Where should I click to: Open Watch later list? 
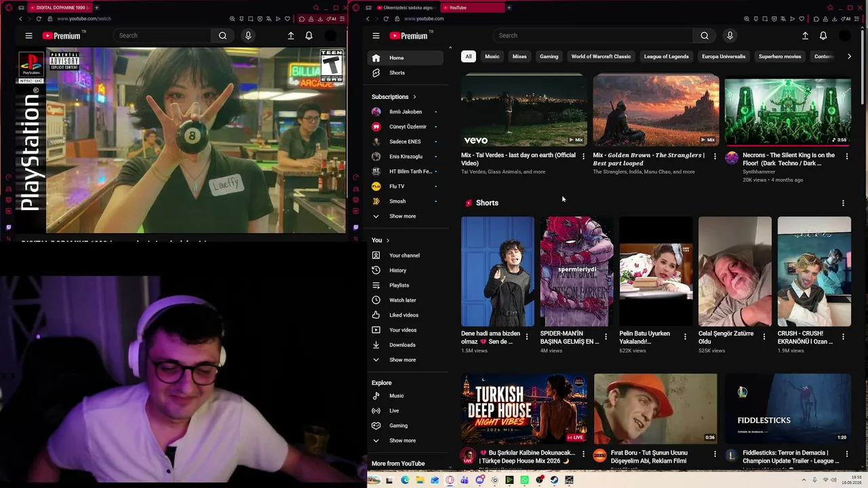406,300
